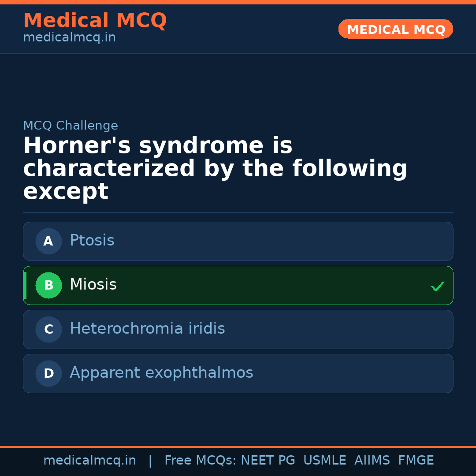
Task: Open the medicalmcq.in link in the footer
Action: coord(90,460)
